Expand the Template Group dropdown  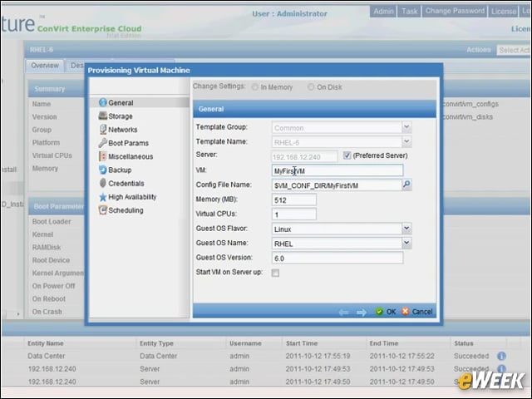point(406,127)
